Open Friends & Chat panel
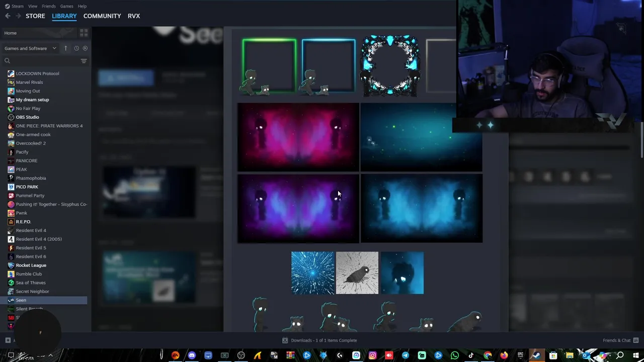644x362 pixels. [620, 340]
